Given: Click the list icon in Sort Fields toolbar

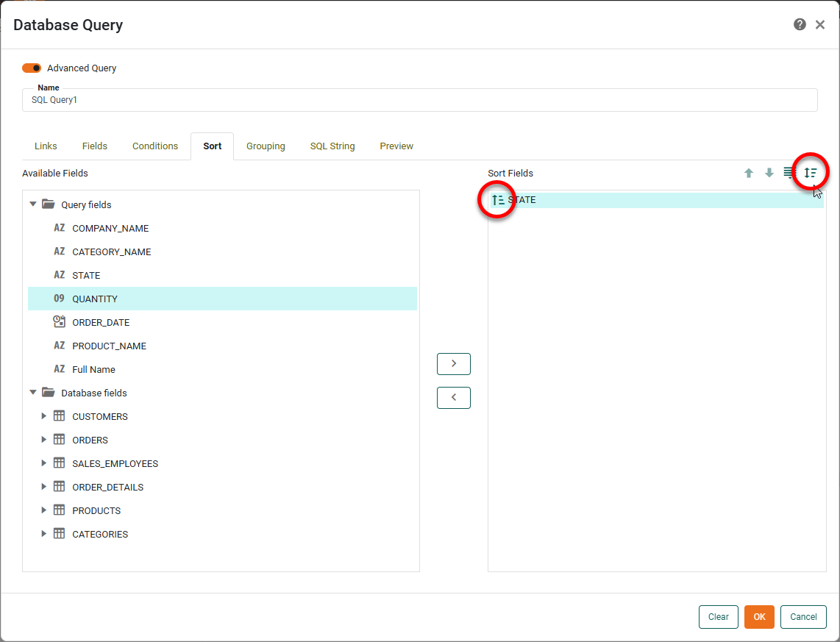Looking at the screenshot, I should tap(789, 173).
